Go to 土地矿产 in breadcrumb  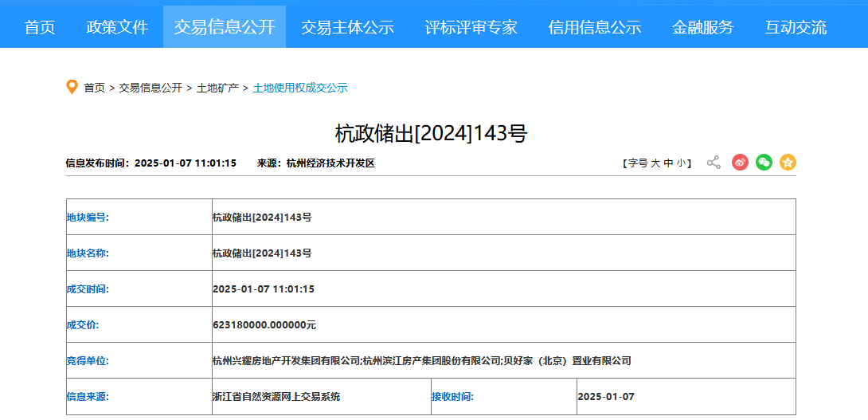coord(217,88)
